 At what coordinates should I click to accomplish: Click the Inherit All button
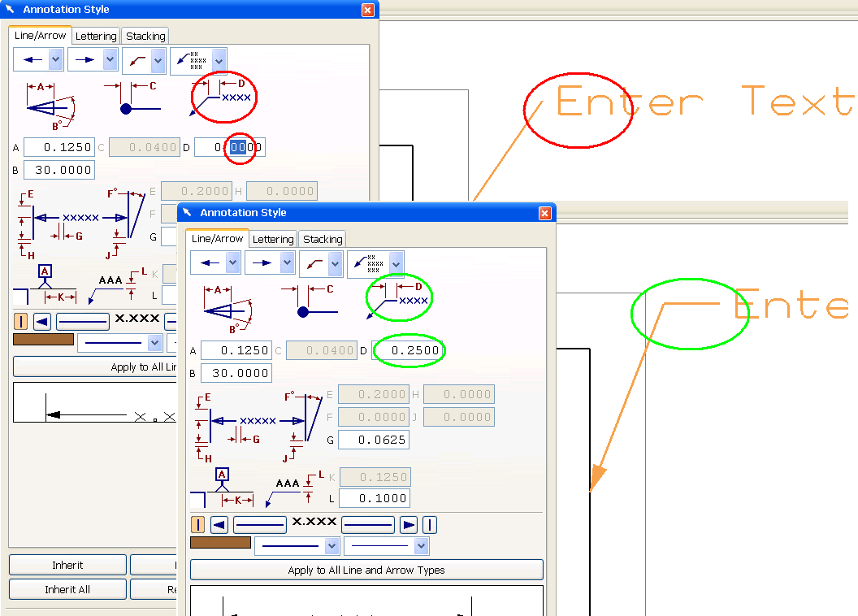[x=68, y=590]
